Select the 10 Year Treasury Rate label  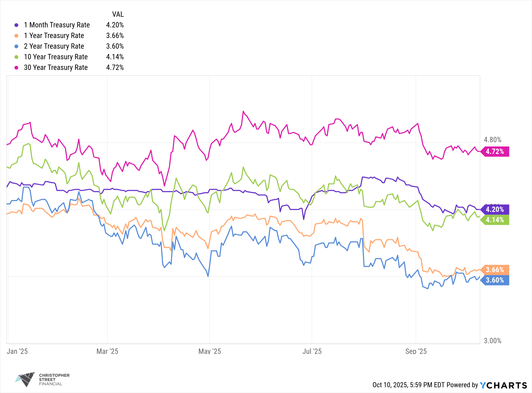[56, 57]
